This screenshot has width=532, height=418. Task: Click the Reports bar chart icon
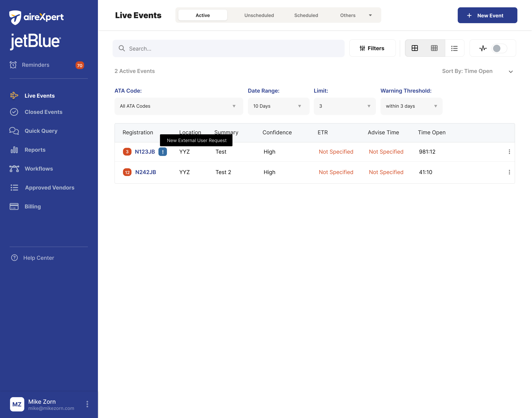[14, 150]
